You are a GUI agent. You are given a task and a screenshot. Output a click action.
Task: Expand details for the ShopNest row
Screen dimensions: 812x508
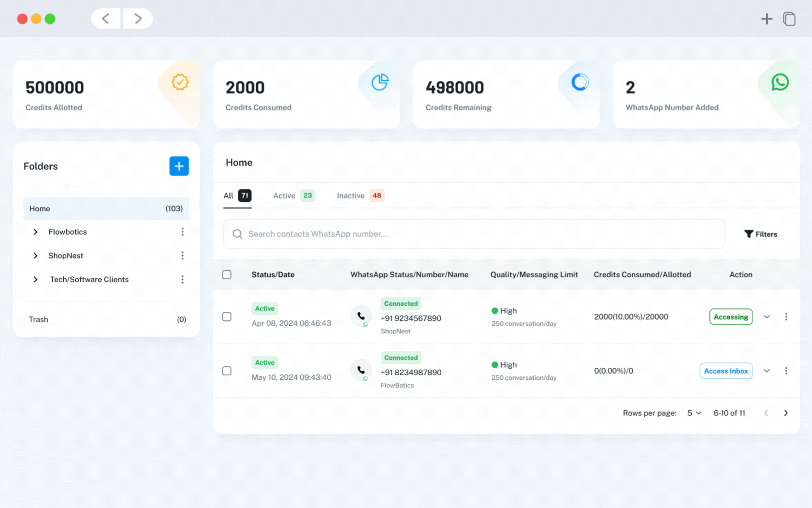[x=767, y=317]
